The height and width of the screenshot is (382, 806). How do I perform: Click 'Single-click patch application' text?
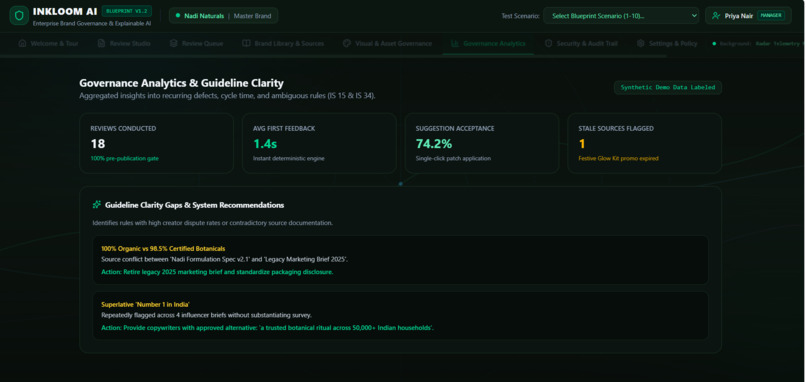pos(453,158)
